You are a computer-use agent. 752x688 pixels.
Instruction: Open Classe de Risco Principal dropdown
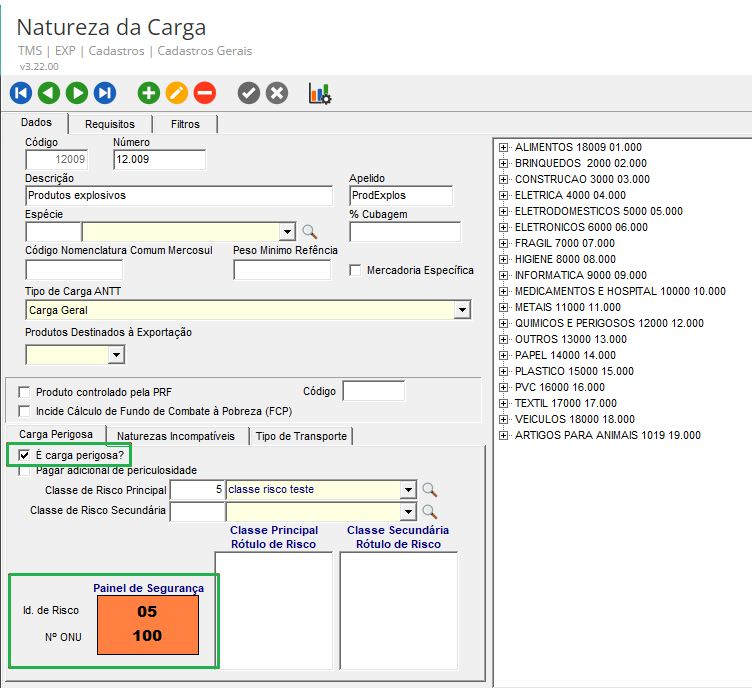click(x=407, y=490)
